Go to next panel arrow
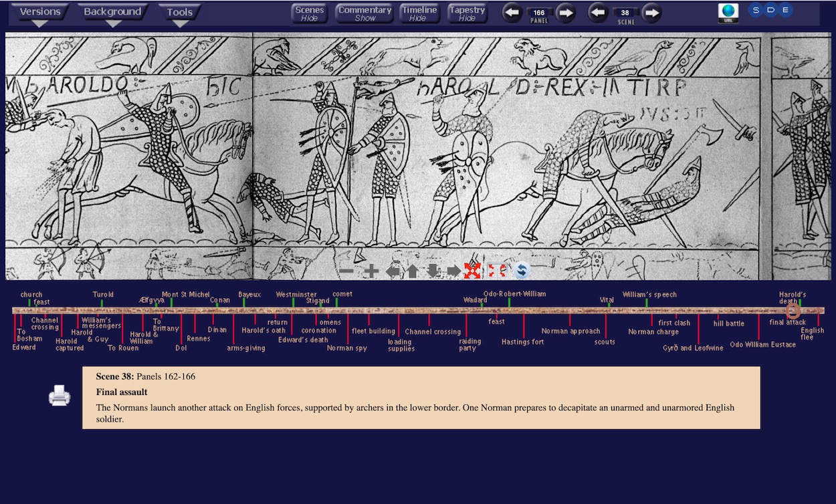The image size is (836, 504). point(566,12)
